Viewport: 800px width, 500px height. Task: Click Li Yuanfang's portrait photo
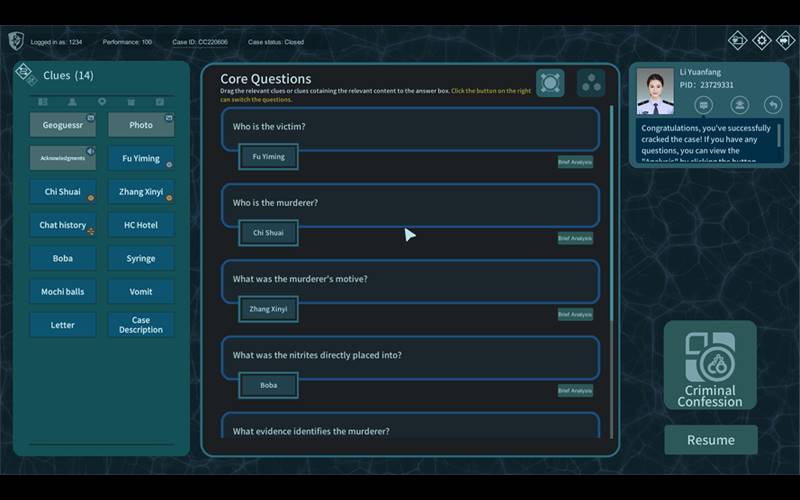pos(656,91)
